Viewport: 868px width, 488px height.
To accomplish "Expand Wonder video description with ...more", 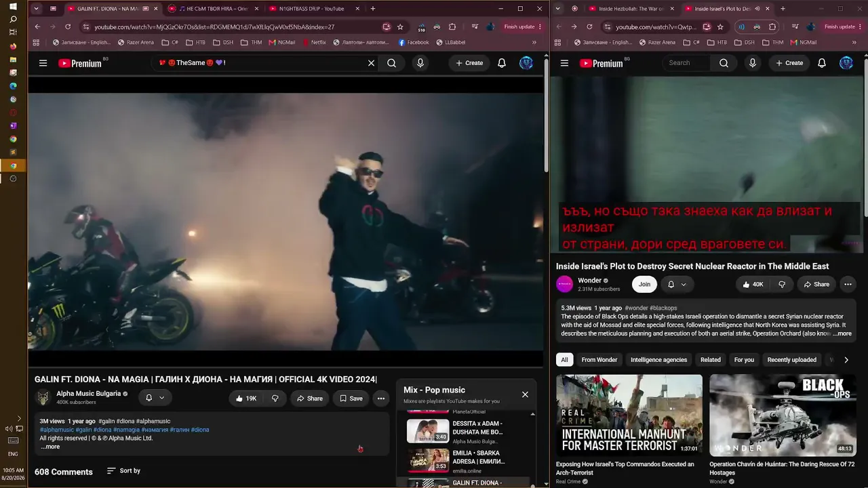I will 842,333.
